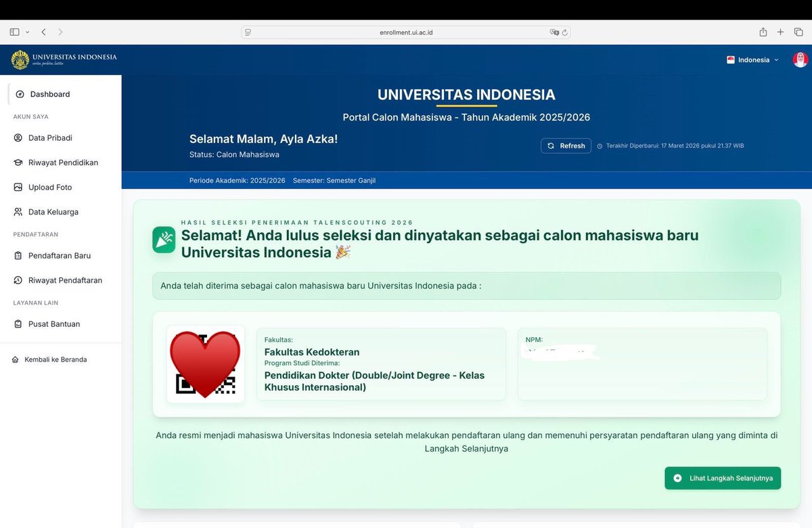Open Dashboard in the sidebar

click(x=65, y=94)
